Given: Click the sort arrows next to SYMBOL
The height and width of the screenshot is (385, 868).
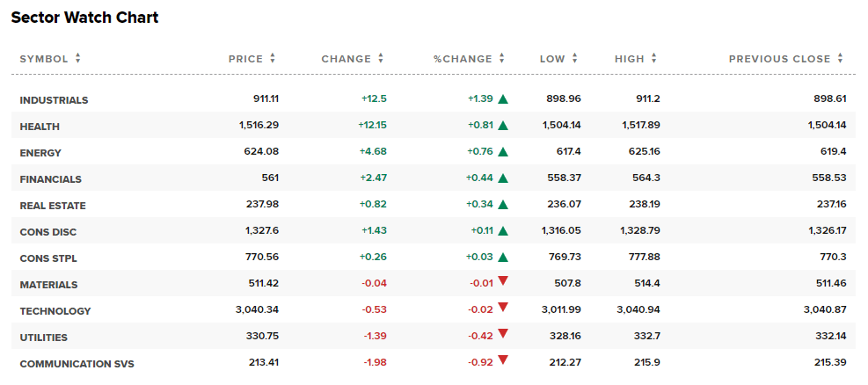Looking at the screenshot, I should (78, 59).
